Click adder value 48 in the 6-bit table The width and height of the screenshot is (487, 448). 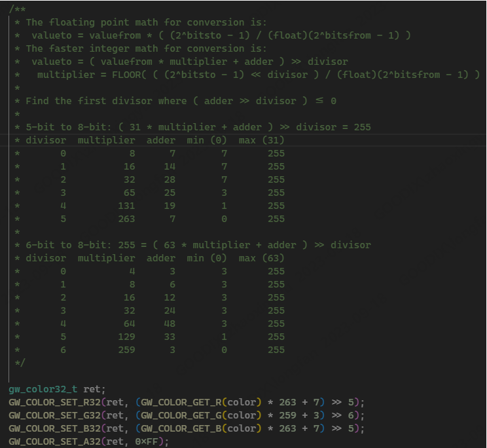(x=170, y=324)
